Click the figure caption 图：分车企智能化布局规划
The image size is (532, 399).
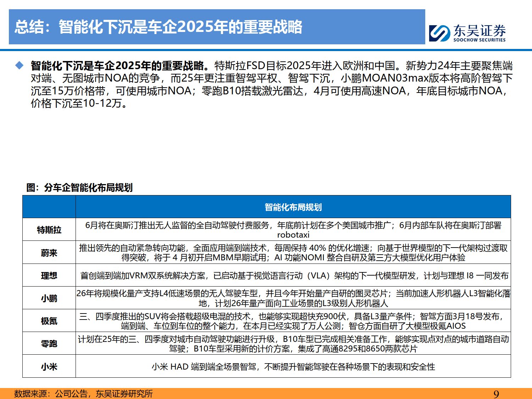click(x=79, y=188)
